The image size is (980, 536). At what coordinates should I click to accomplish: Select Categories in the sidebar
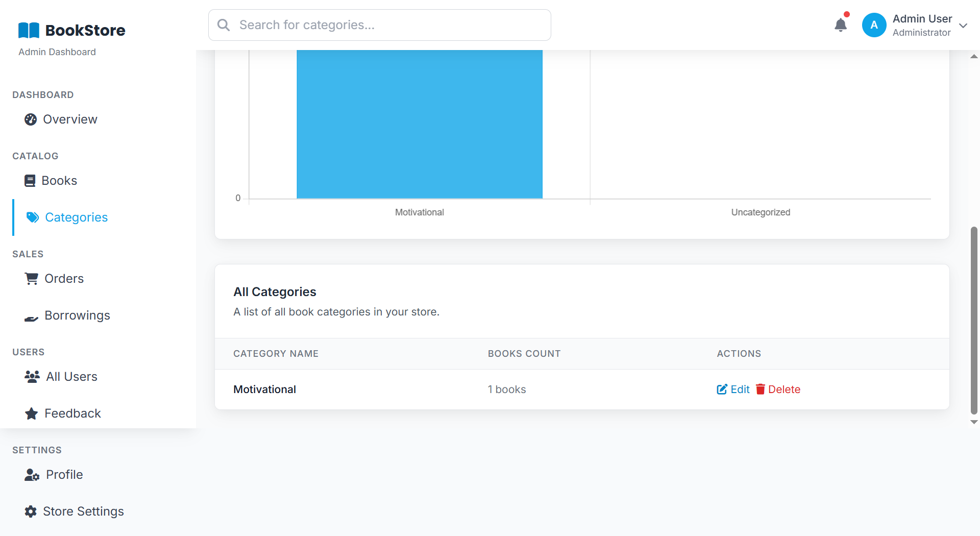pos(76,217)
